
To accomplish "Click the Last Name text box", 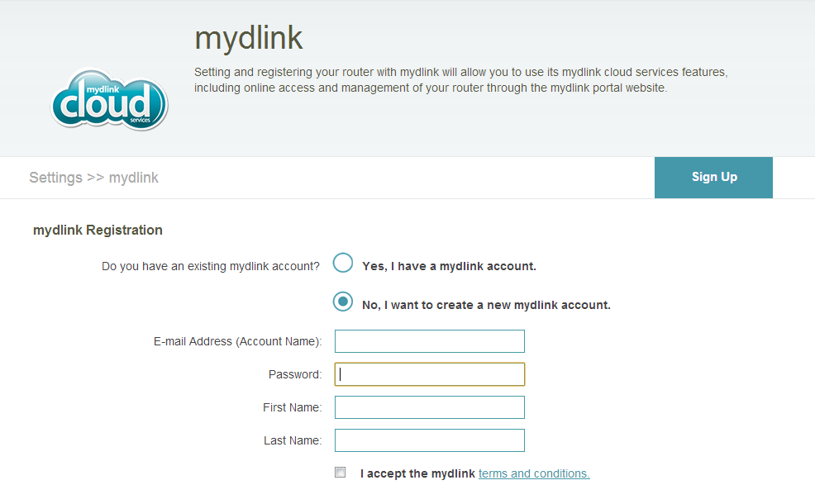I will click(429, 440).
